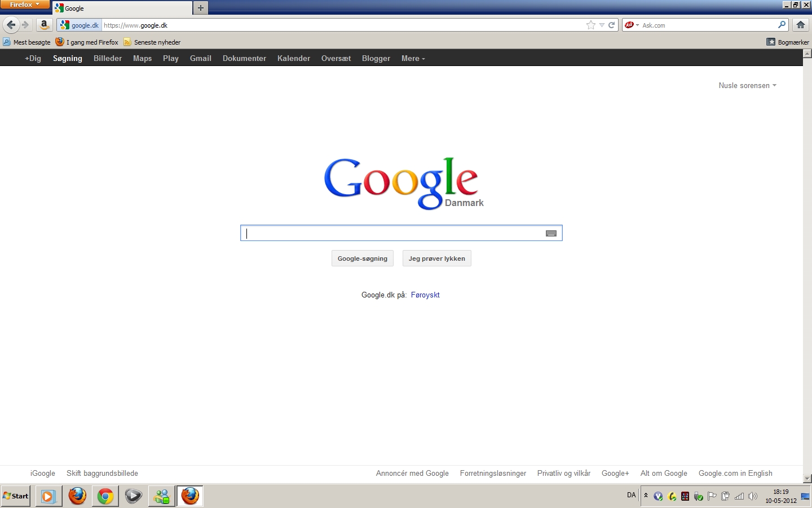Image resolution: width=812 pixels, height=508 pixels.
Task: Go to the Firefox home page
Action: (800, 25)
